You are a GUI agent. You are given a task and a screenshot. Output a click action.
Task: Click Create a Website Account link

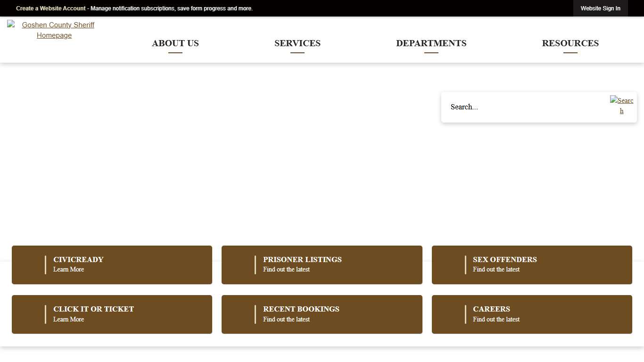(x=51, y=8)
